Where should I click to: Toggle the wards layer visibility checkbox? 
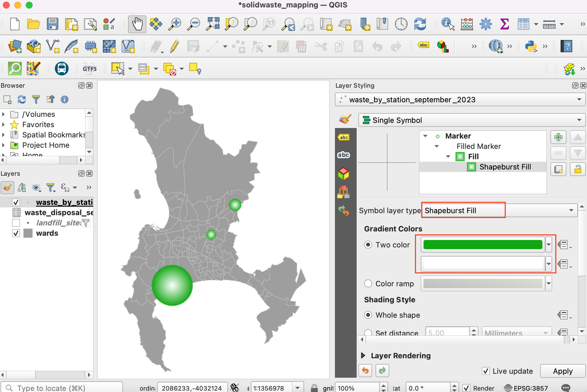tap(16, 233)
